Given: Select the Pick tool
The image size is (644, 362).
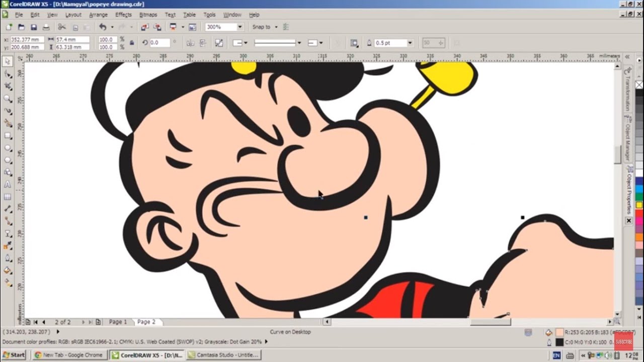Looking at the screenshot, I should tap(8, 61).
